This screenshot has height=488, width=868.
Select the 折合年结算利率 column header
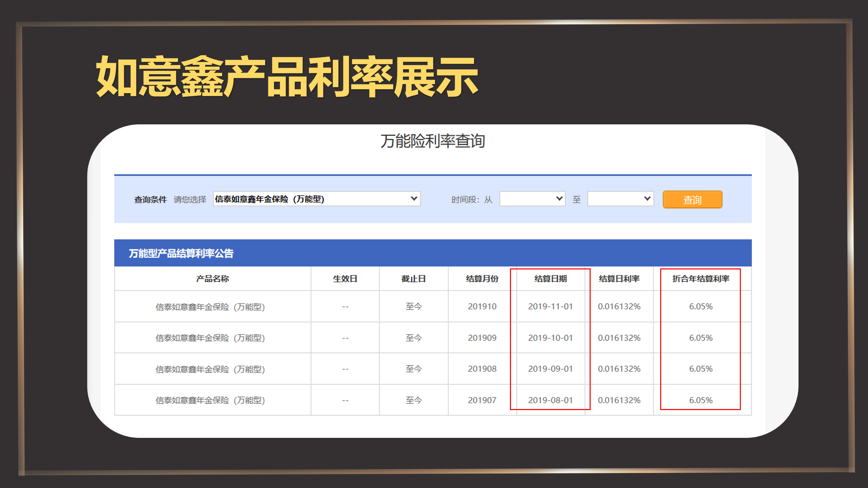tap(701, 279)
